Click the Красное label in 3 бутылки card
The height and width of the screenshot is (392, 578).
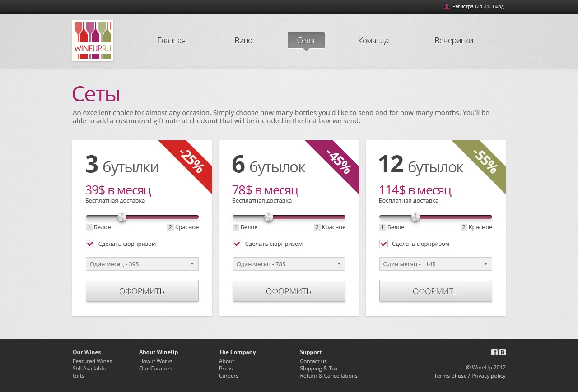(x=187, y=227)
